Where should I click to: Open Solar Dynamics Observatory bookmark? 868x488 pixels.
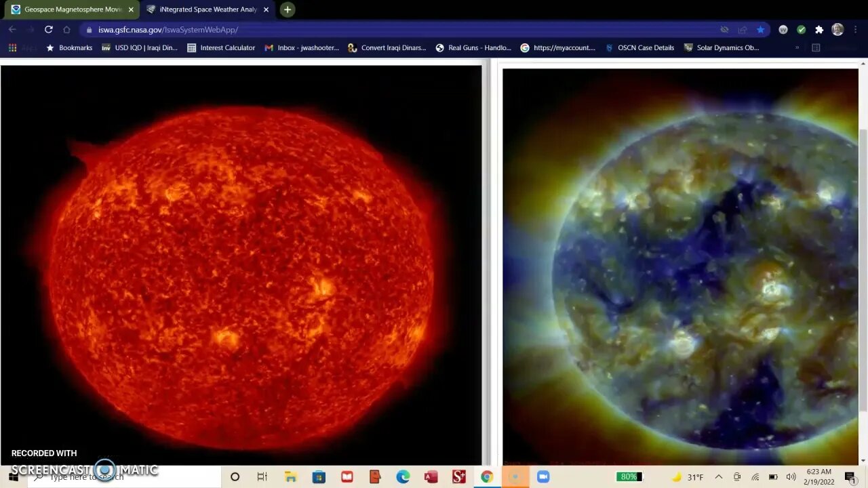pyautogui.click(x=721, y=48)
